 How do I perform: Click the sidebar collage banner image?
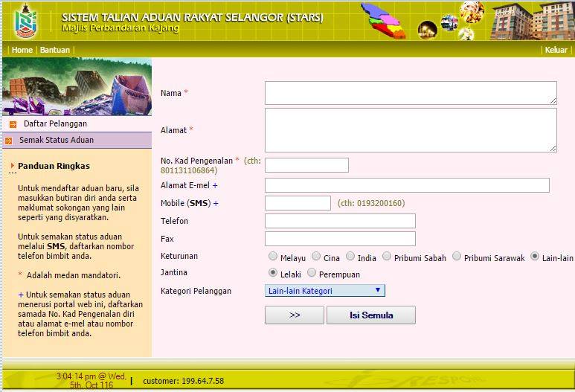77,86
